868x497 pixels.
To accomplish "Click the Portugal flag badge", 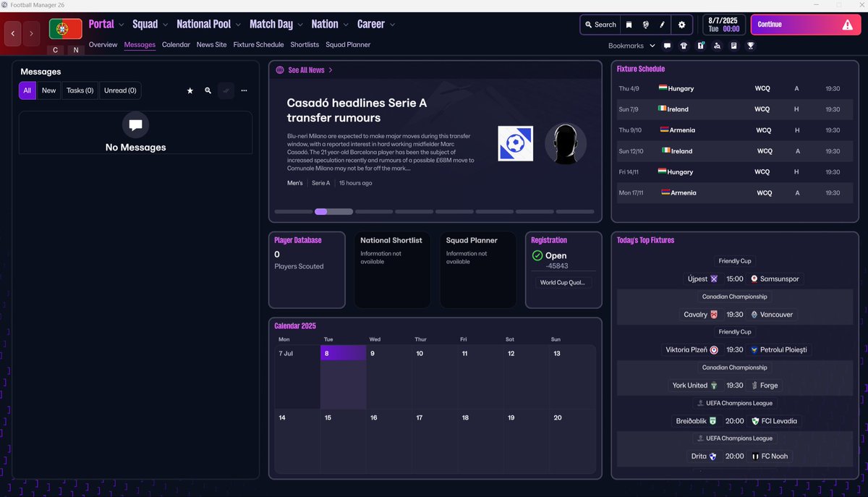I will point(65,29).
